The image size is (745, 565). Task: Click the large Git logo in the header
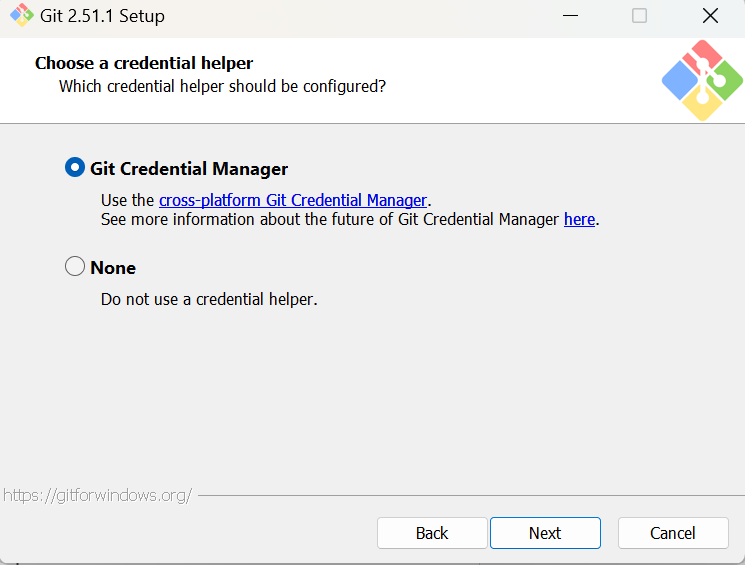point(702,80)
